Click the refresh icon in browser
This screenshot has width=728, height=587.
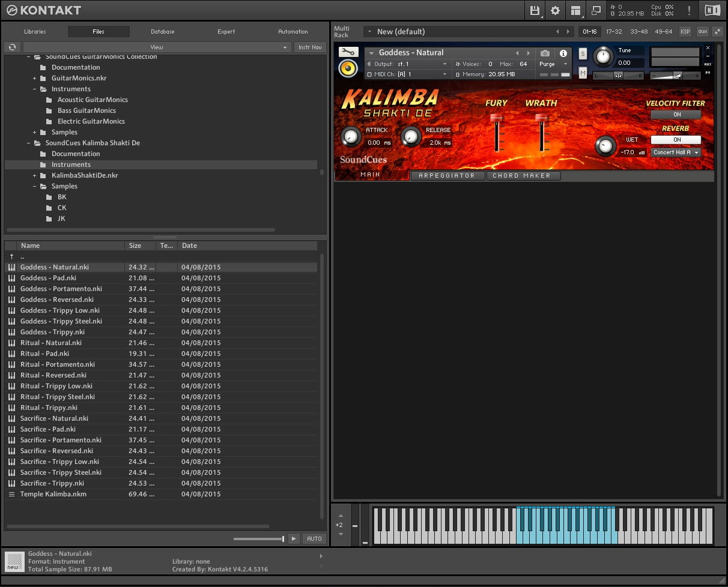pos(12,47)
